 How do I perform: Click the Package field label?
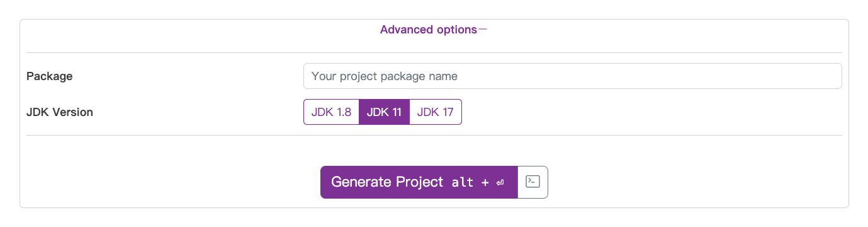tap(50, 76)
